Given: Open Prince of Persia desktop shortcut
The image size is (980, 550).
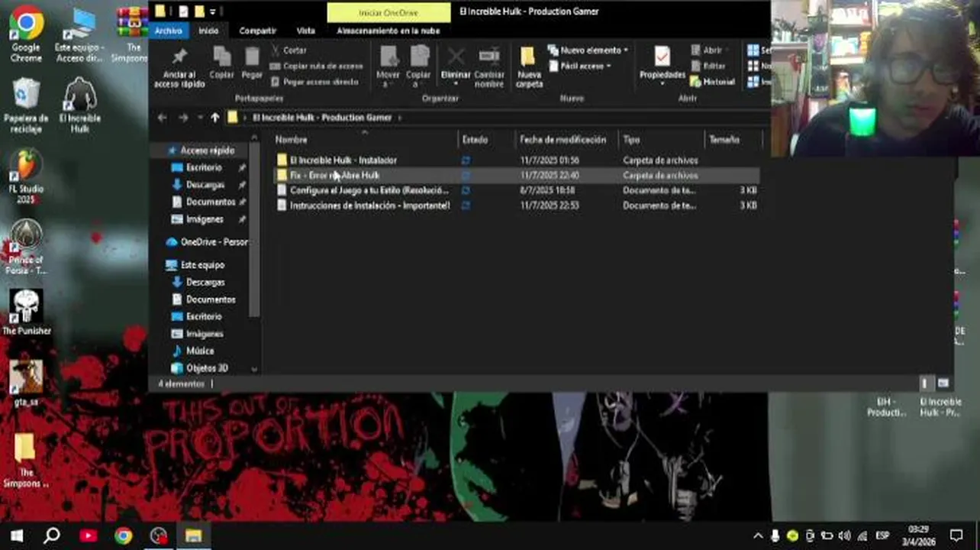Looking at the screenshot, I should coord(26,247).
